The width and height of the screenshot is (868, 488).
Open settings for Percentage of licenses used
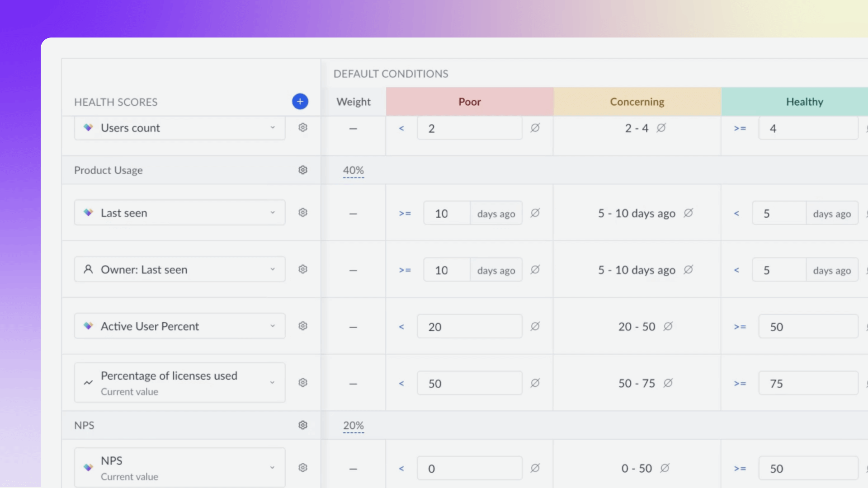tap(302, 382)
